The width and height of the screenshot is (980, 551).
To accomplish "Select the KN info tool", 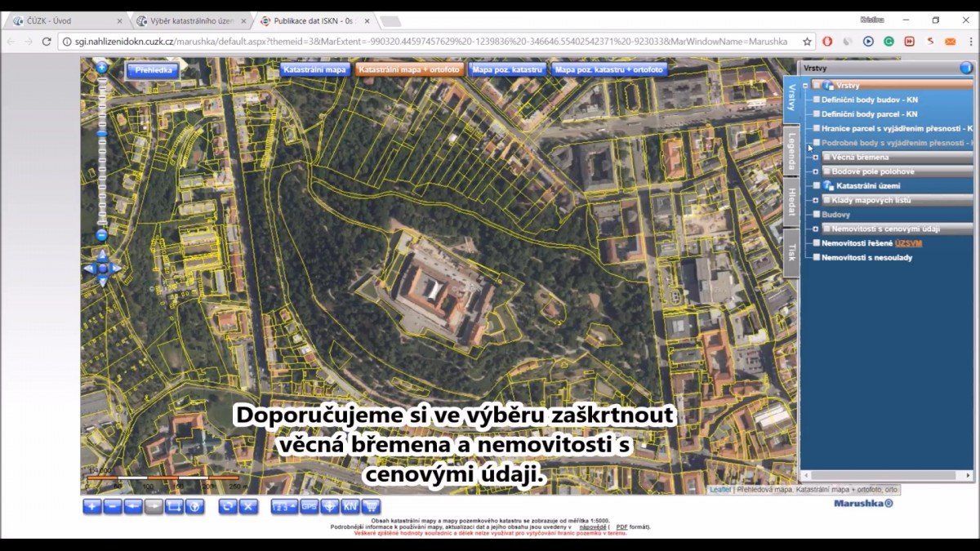I will point(350,506).
